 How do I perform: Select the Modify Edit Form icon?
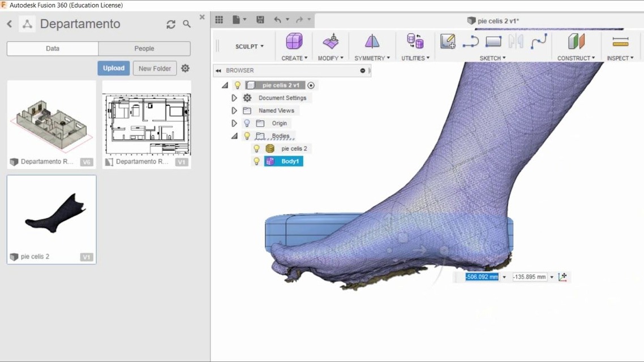click(x=330, y=41)
